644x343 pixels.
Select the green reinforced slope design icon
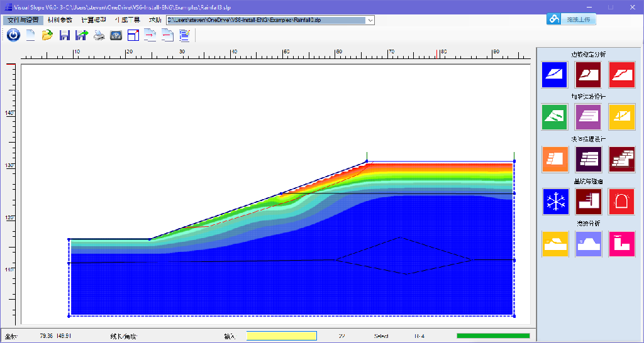click(x=555, y=117)
